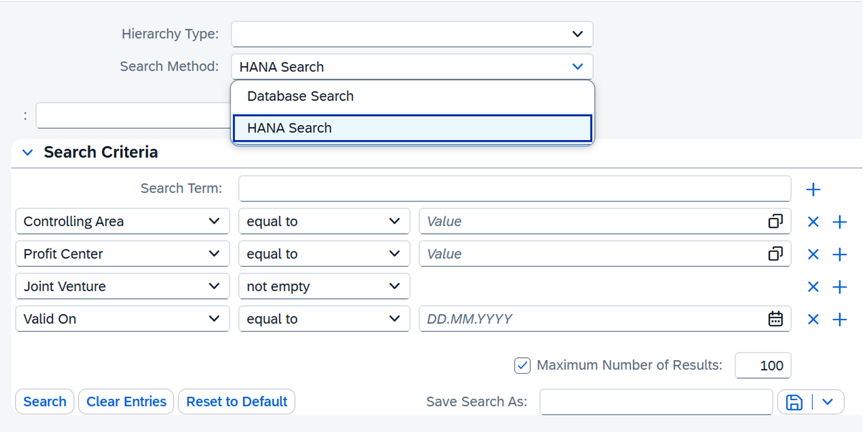Add a criterion below Profit Center
This screenshot has width=868, height=432.
point(839,255)
